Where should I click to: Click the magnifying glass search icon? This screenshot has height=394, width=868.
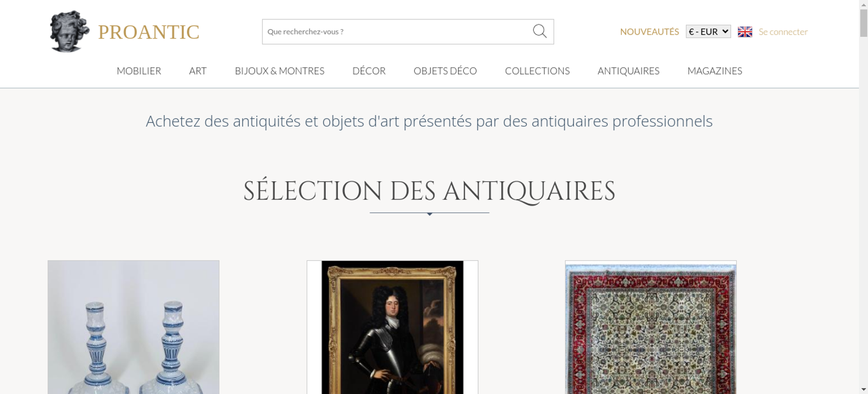(539, 31)
